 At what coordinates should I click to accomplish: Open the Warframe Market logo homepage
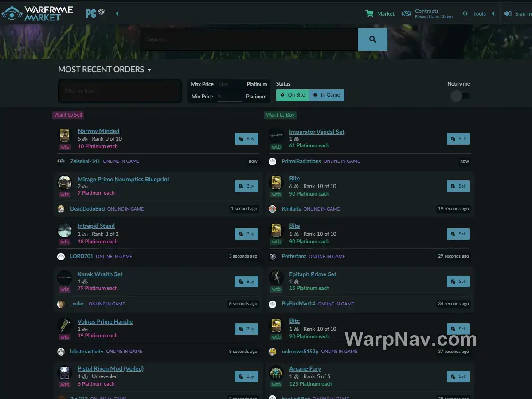[x=37, y=13]
